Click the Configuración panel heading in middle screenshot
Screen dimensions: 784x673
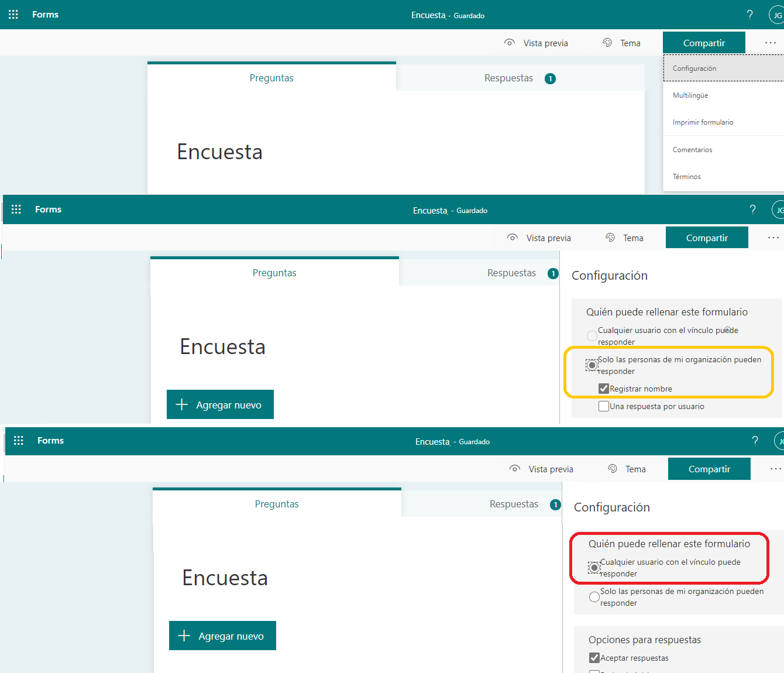610,276
